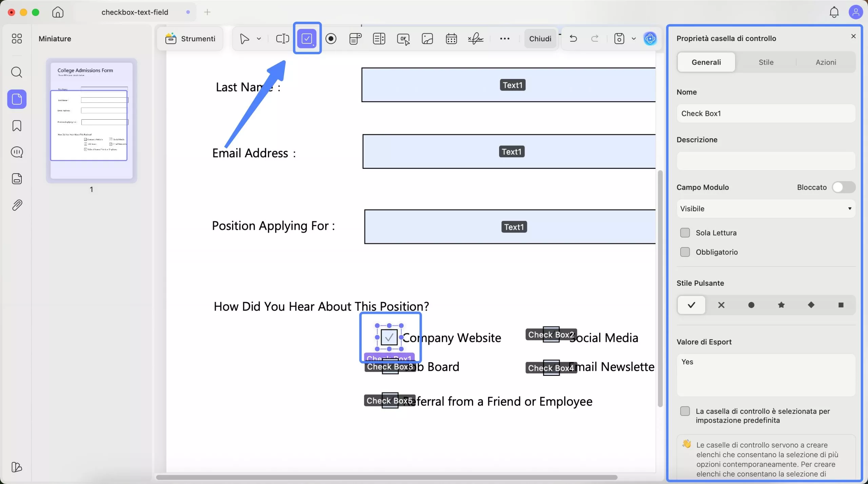868x484 pixels.
Task: Check the Sola Lettura checkbox
Action: [x=685, y=233]
